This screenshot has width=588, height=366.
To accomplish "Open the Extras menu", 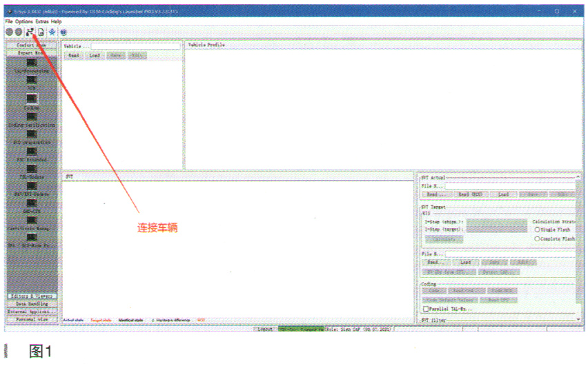I will (x=42, y=21).
